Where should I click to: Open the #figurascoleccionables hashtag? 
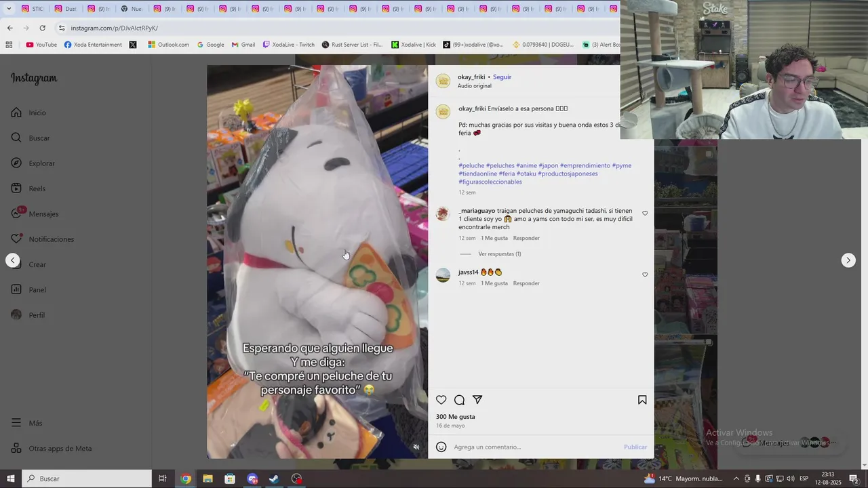pyautogui.click(x=490, y=182)
